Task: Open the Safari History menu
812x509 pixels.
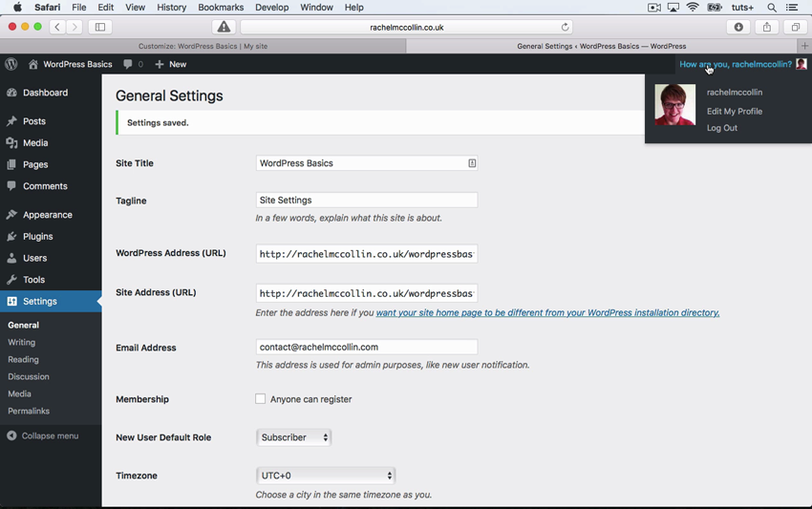Action: (171, 8)
